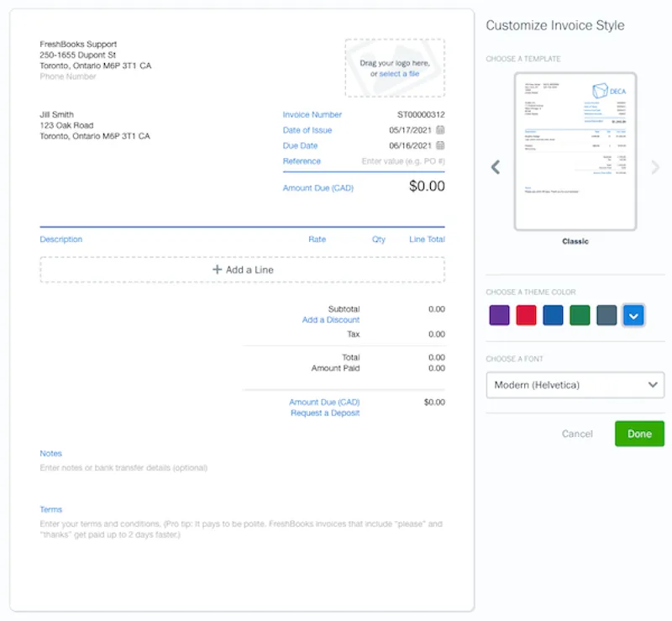Viewport: 672px width, 621px height.
Task: Add a Discount to the invoice
Action: [331, 320]
